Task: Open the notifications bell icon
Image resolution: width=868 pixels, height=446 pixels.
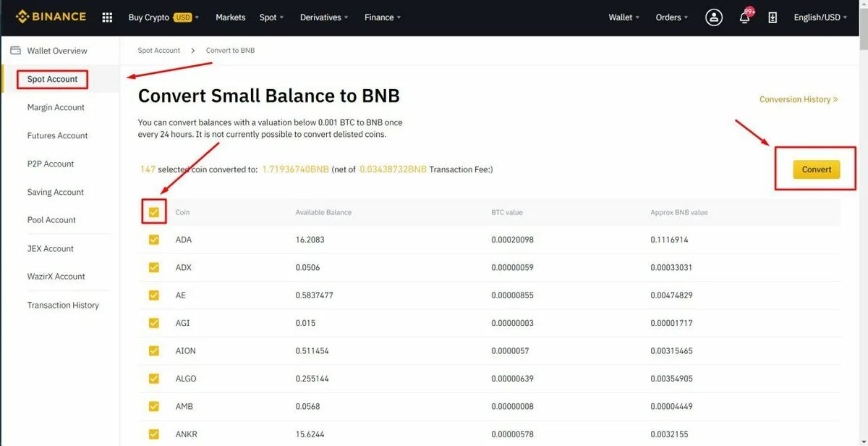Action: [x=745, y=17]
